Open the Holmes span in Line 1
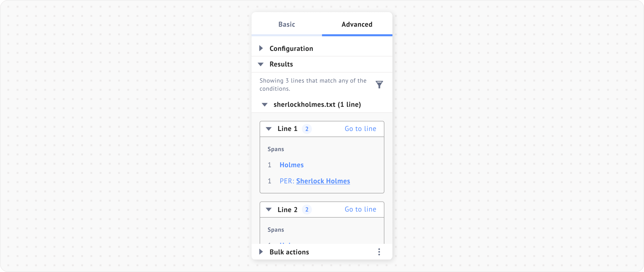This screenshot has width=644, height=272. click(292, 165)
